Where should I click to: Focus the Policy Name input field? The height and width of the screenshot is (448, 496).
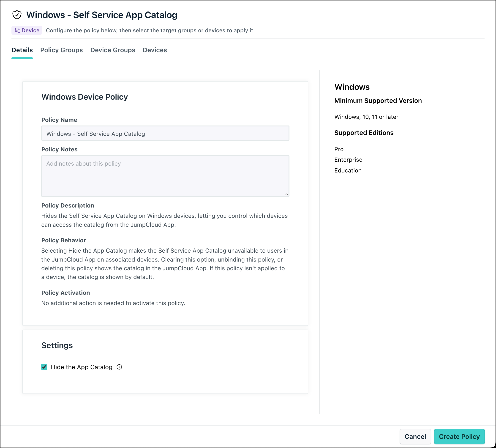pos(165,133)
